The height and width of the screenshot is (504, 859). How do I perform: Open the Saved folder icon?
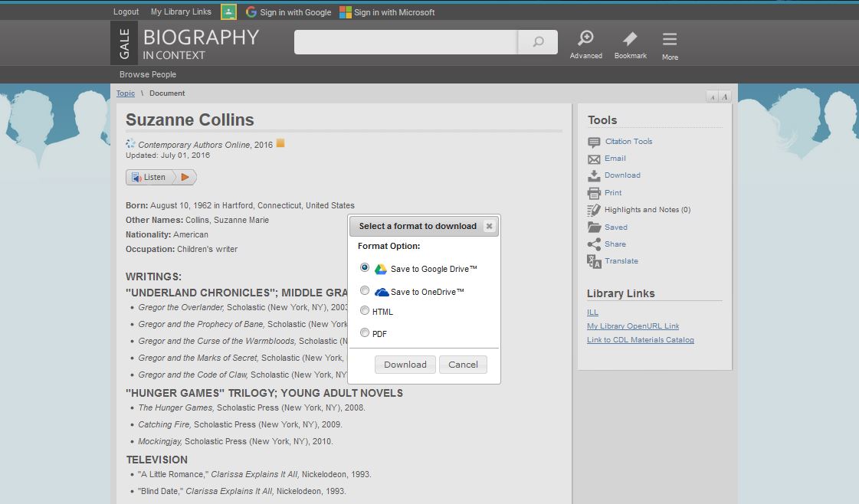(x=594, y=227)
